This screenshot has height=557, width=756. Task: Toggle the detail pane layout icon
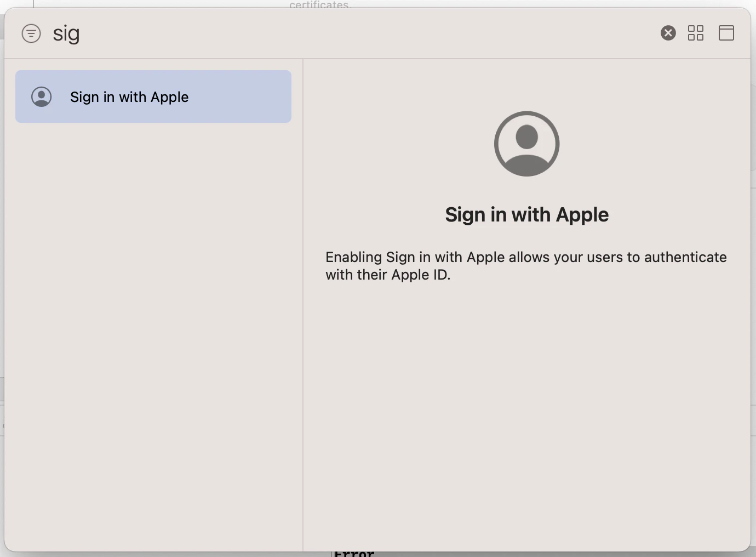(726, 33)
